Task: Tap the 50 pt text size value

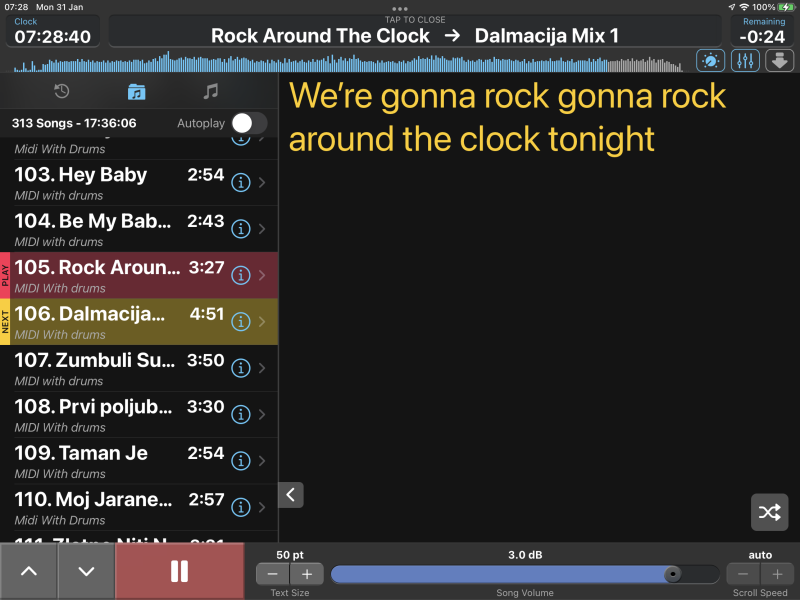Action: pos(290,555)
